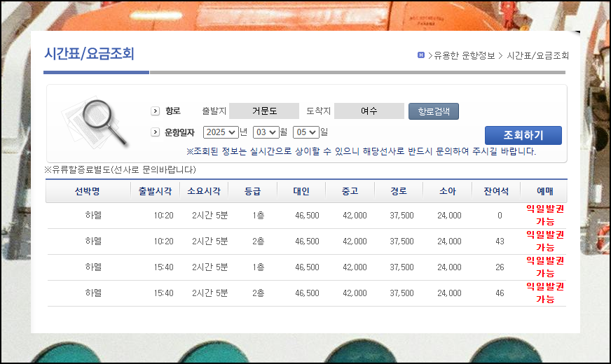The image size is (611, 364).
Task: Click the ※유류할증료별도 notice text
Action: pos(120,169)
